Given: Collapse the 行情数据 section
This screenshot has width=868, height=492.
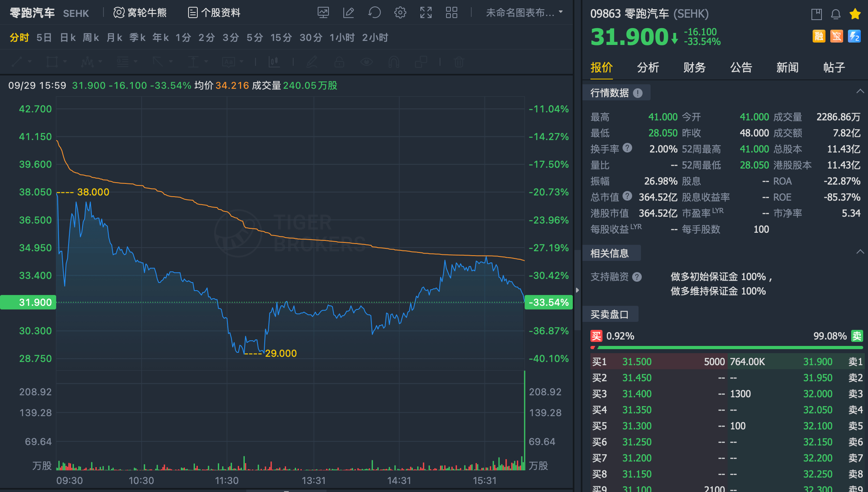Looking at the screenshot, I should [860, 91].
